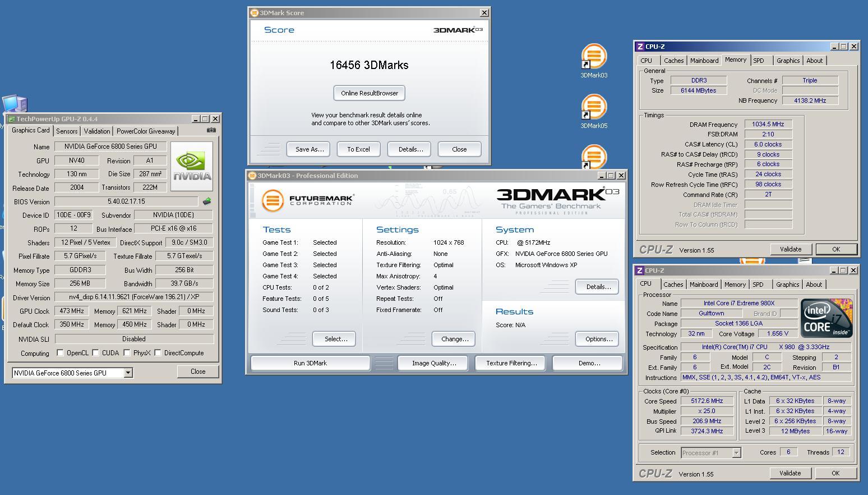Open System Details in 3DMark03
This screenshot has height=495, width=868.
[x=597, y=287]
